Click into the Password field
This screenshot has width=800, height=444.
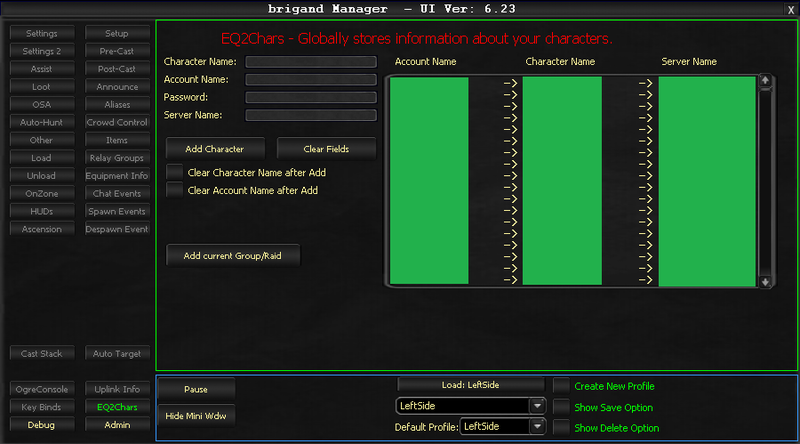click(x=311, y=97)
